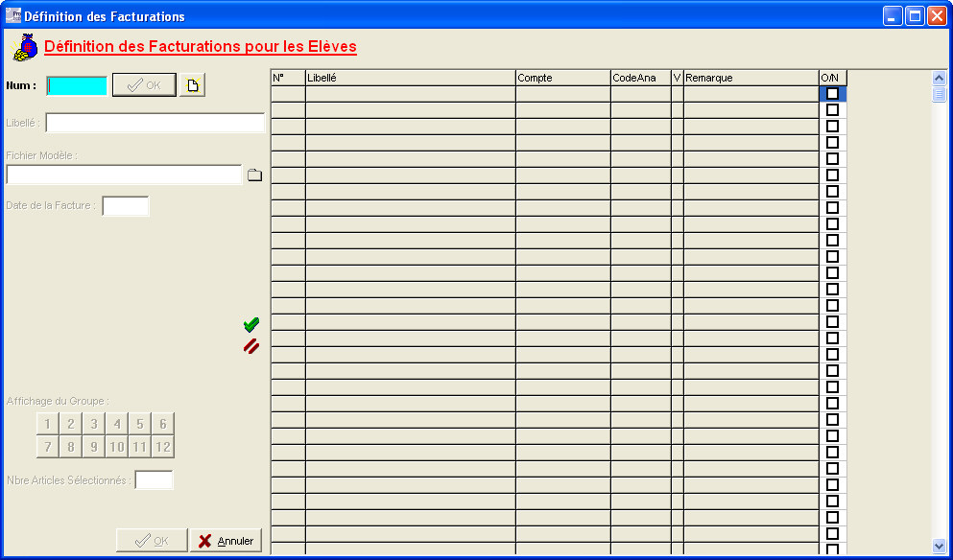Image resolution: width=953 pixels, height=560 pixels.
Task: Click the Libellé column header
Action: pyautogui.click(x=410, y=78)
